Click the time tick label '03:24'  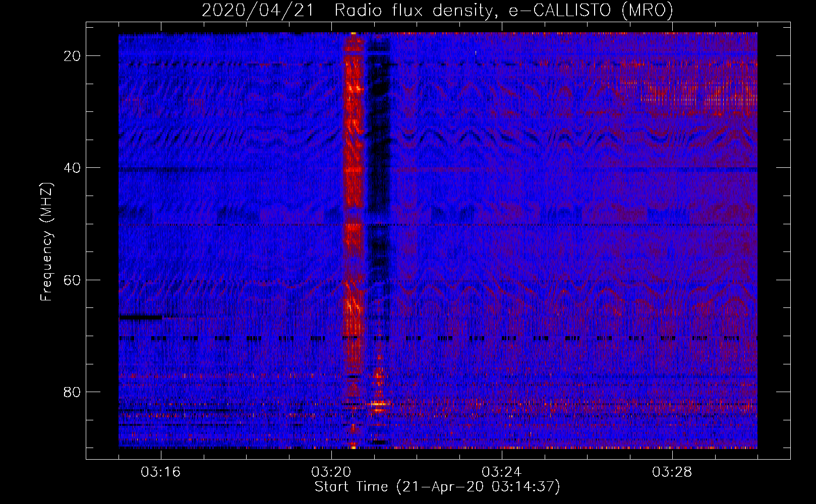501,472
